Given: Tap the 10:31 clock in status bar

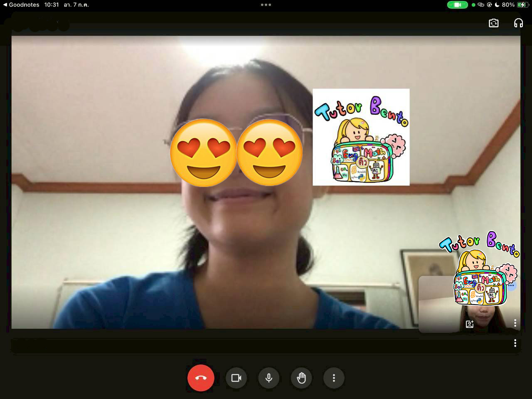Looking at the screenshot, I should point(52,5).
